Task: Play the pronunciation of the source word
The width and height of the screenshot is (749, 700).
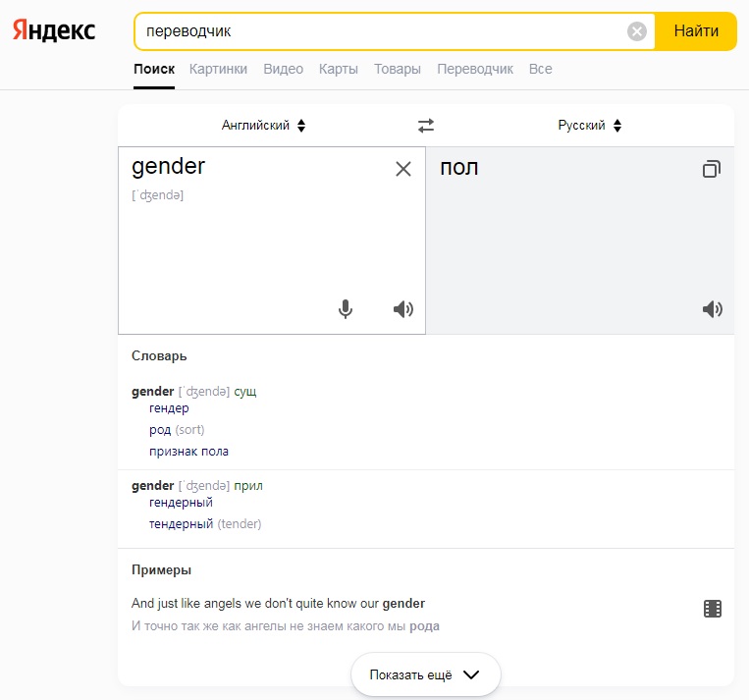Action: pos(403,309)
